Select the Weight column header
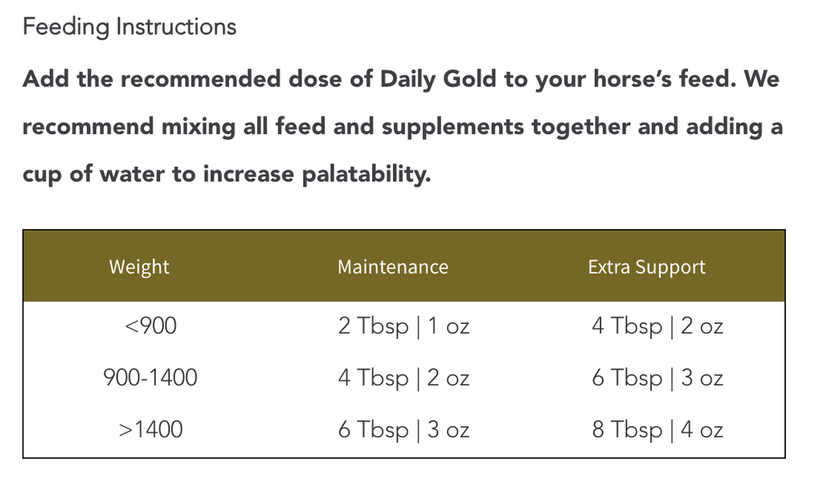This screenshot has height=504, width=823. [x=139, y=267]
